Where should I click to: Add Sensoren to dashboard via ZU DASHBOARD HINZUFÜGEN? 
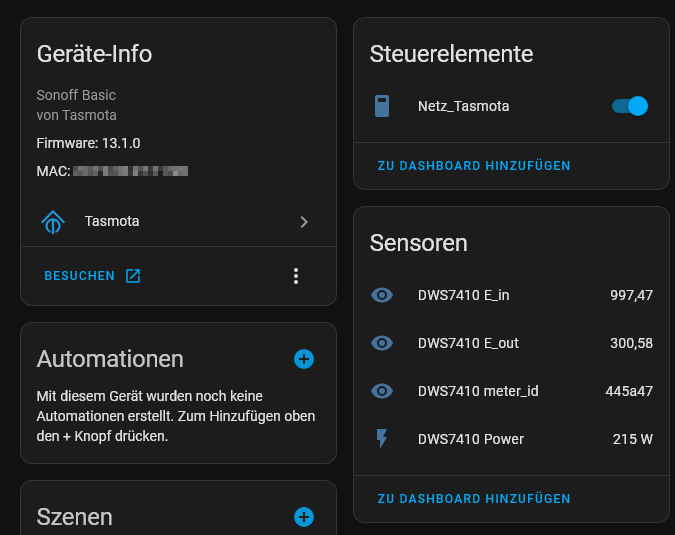tap(474, 499)
